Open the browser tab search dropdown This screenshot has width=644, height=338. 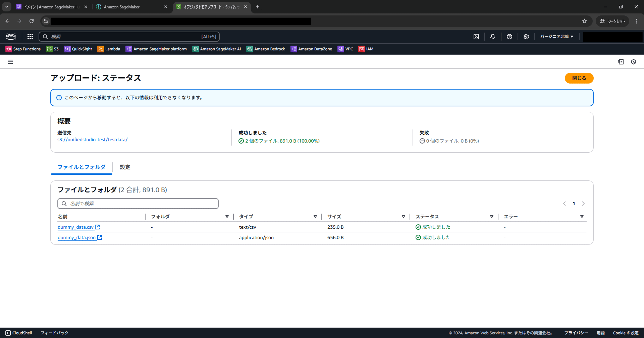tap(7, 7)
